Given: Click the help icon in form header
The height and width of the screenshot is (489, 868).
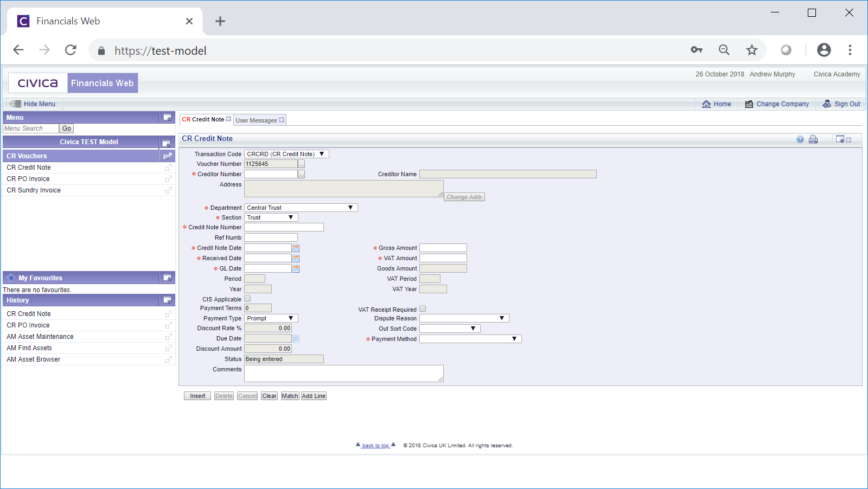Looking at the screenshot, I should [x=800, y=139].
